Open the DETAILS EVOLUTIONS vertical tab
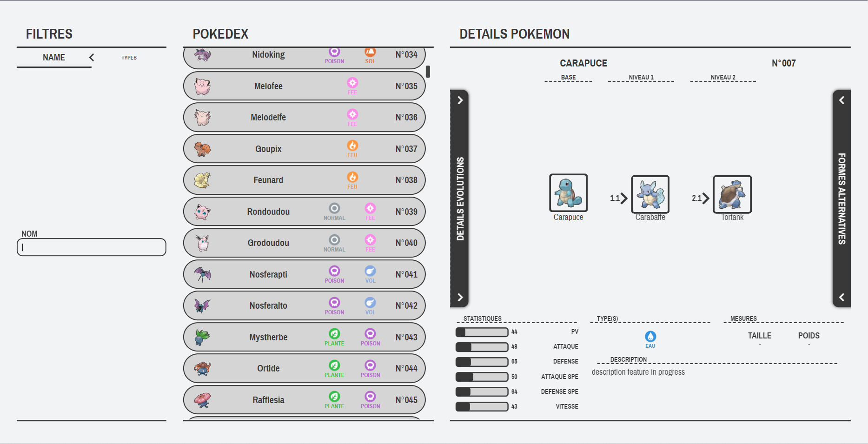Image resolution: width=868 pixels, height=444 pixels. [x=460, y=199]
